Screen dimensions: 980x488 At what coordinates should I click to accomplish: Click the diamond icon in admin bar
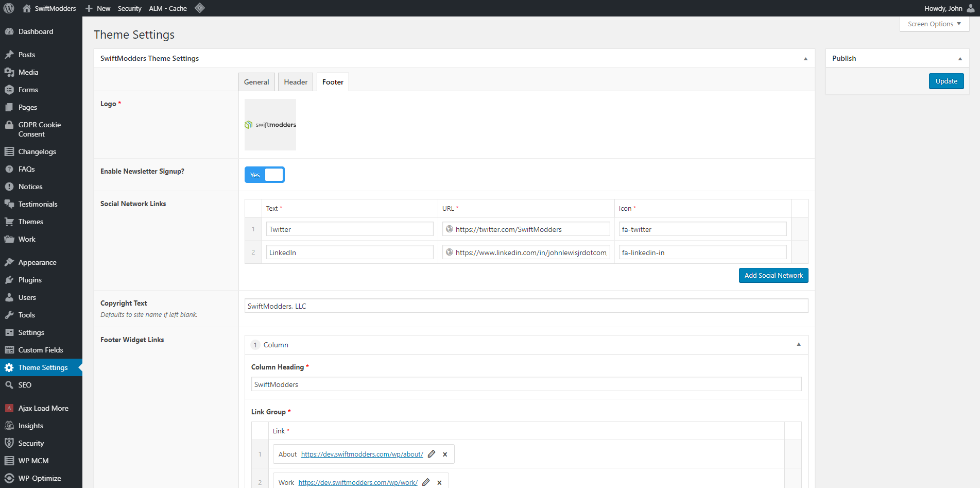tap(200, 8)
